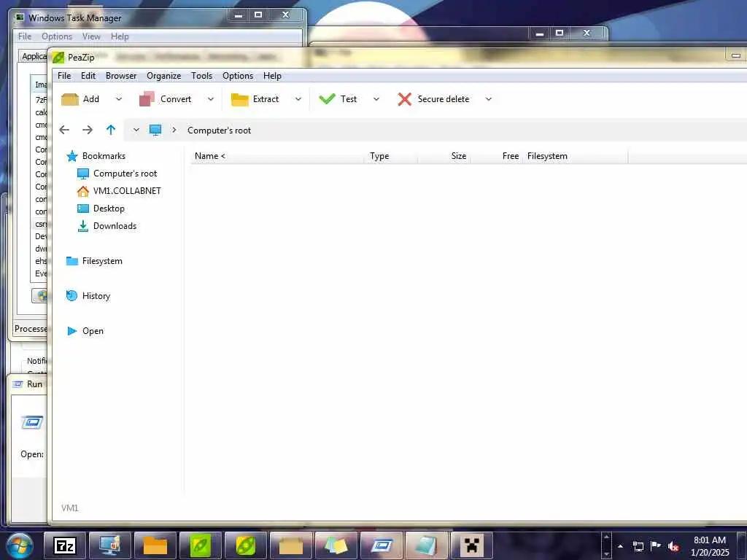Click the breadcrumb chevron before Computer's root

[174, 130]
